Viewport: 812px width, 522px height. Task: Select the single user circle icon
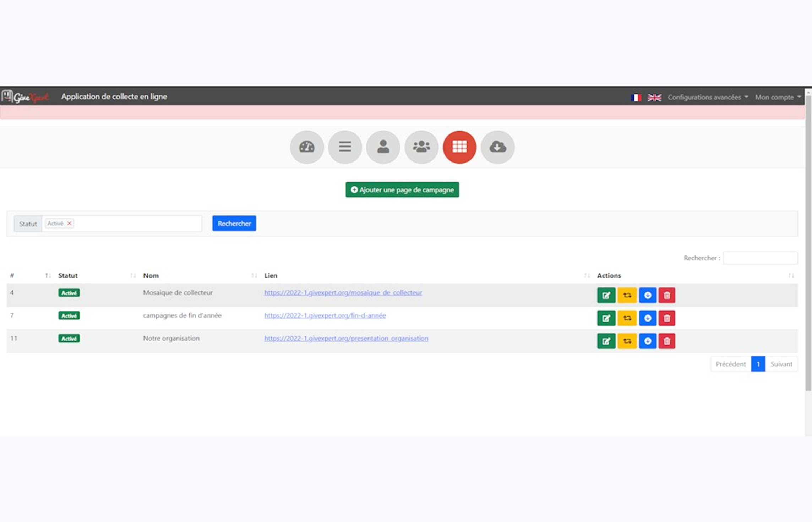[383, 147]
